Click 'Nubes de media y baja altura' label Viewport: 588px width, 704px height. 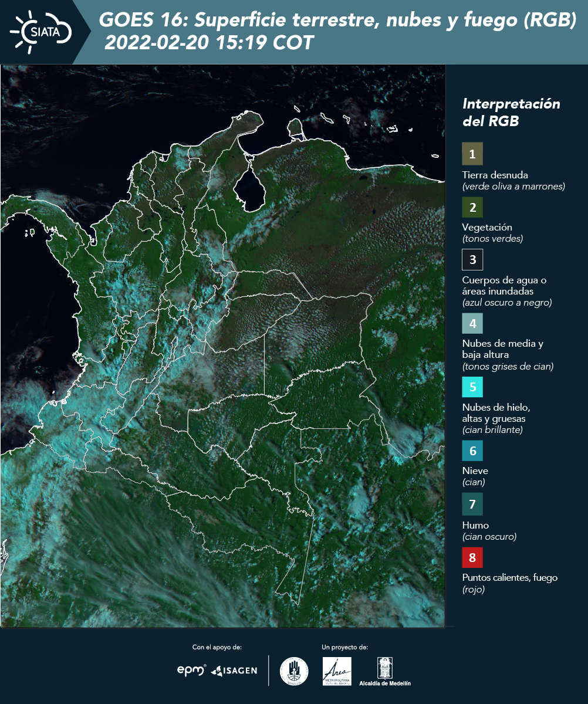coord(503,349)
